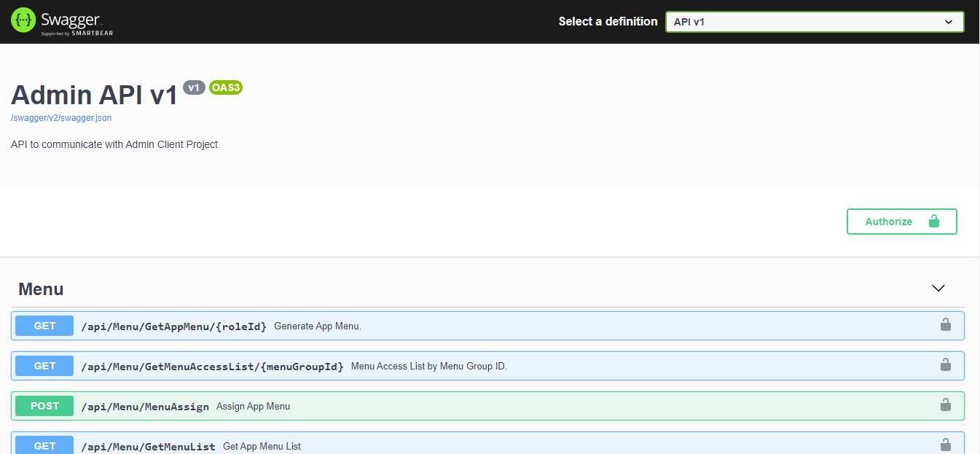This screenshot has height=454, width=980.
Task: Click the Admin API v1 title
Action: pyautogui.click(x=94, y=95)
